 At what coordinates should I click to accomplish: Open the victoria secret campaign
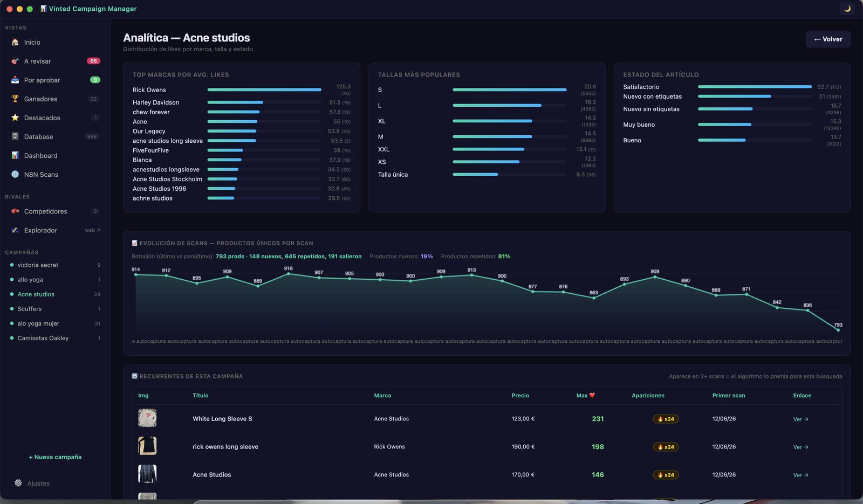click(56, 265)
